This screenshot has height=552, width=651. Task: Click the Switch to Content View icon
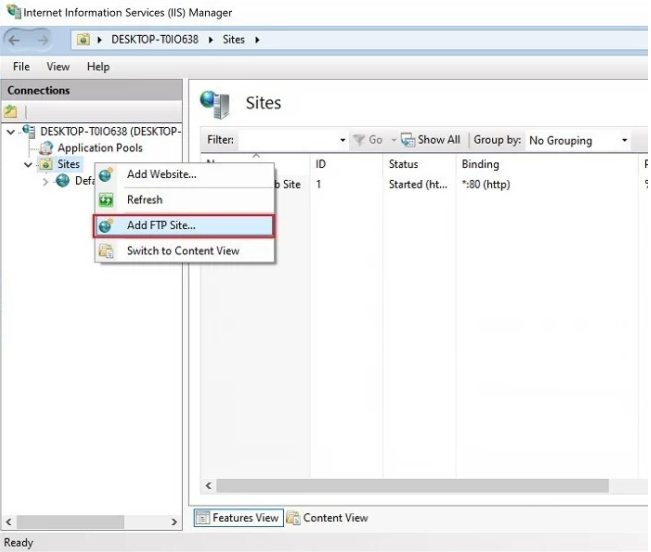pos(106,251)
